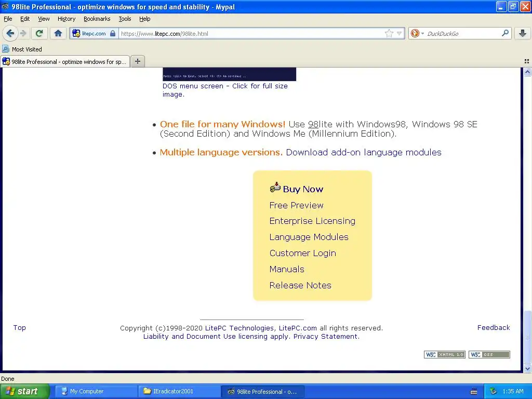Viewport: 532px width, 399px height.
Task: Open the Customer Login link
Action: pyautogui.click(x=303, y=253)
